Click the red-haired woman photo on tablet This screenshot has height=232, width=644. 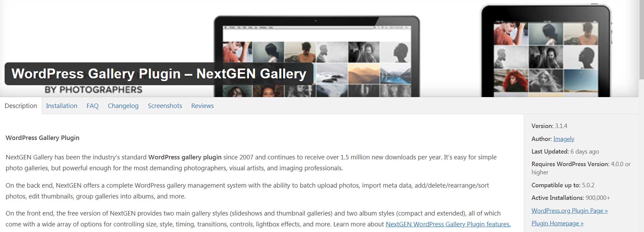click(511, 81)
